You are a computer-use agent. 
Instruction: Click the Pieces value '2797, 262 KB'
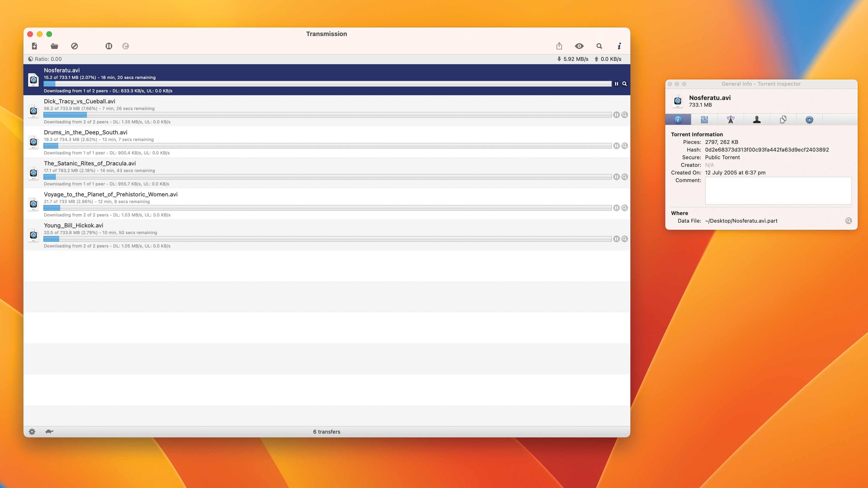coord(721,142)
